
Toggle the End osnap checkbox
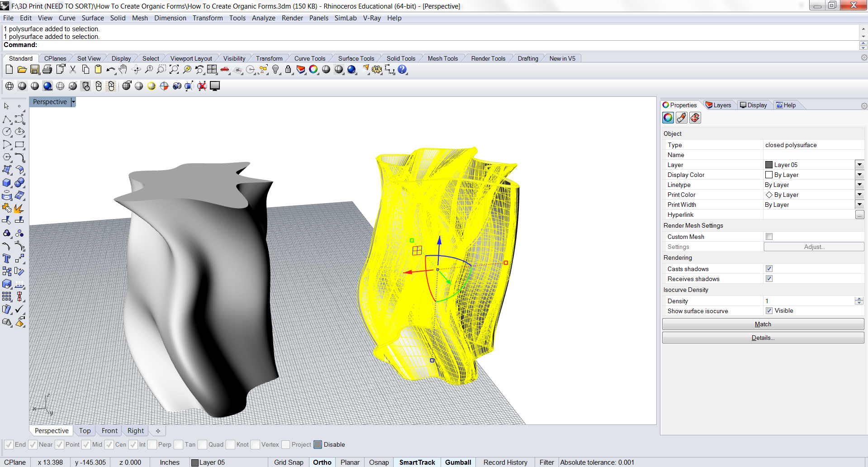pyautogui.click(x=9, y=445)
